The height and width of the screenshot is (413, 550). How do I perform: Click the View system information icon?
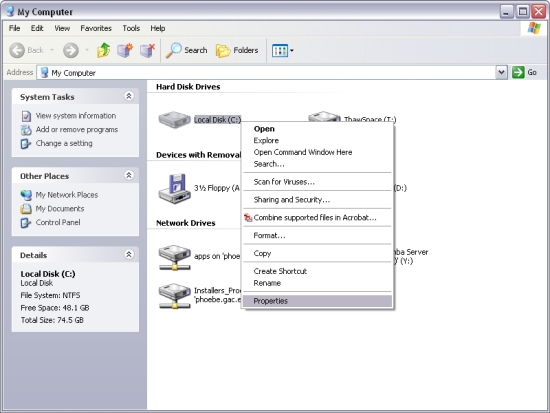[x=26, y=116]
